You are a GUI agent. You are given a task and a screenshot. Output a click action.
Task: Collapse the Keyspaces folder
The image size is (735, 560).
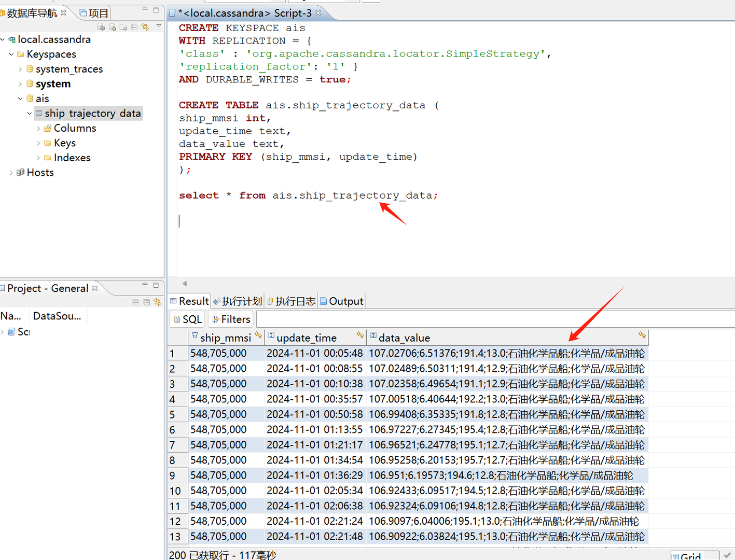click(x=11, y=54)
